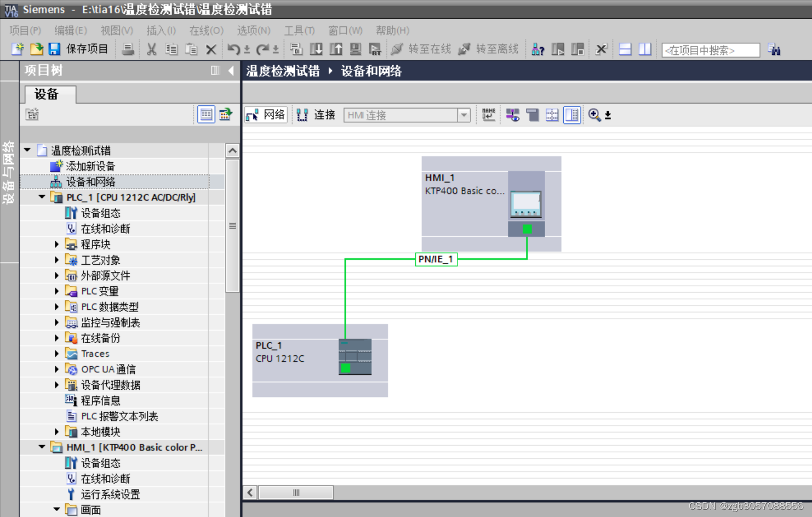Open the 编辑(E) menu
Screen dimensions: 812x517
[x=71, y=31]
